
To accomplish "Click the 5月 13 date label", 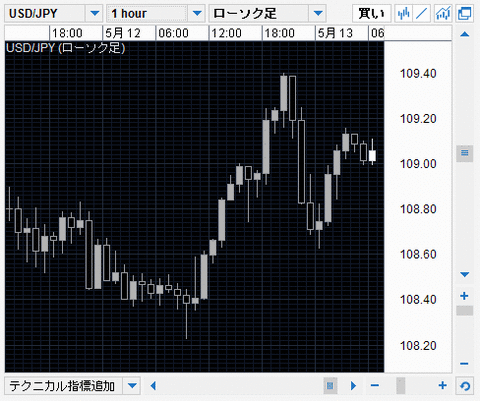I will (335, 33).
